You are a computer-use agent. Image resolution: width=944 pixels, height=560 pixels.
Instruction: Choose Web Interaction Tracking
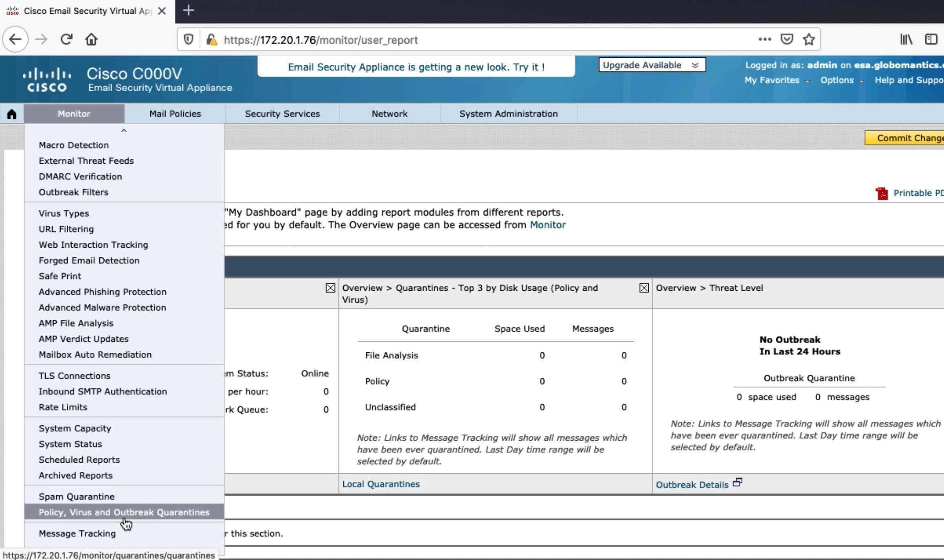tap(93, 245)
